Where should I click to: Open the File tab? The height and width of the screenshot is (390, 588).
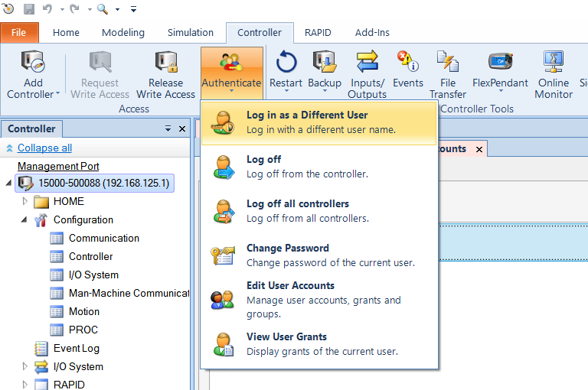coord(18,33)
